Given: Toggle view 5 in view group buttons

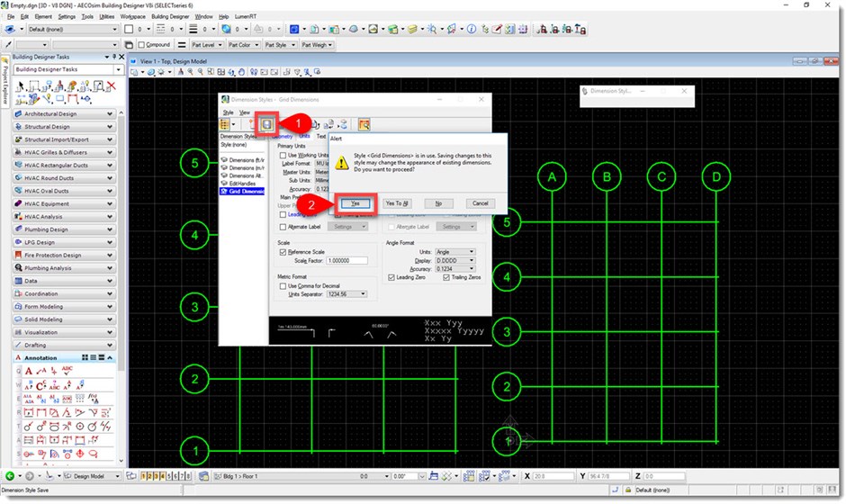Looking at the screenshot, I should tap(169, 476).
